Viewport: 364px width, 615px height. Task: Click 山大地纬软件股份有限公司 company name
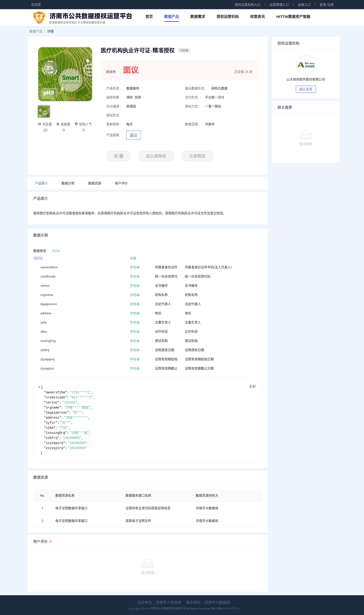point(306,79)
